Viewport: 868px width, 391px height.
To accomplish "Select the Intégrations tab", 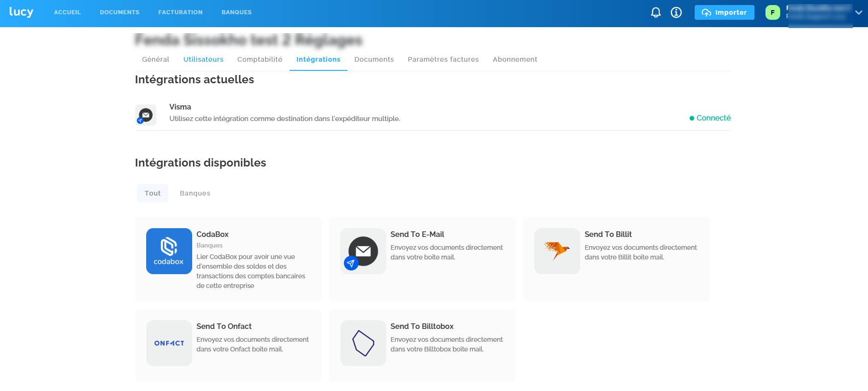I will (318, 59).
